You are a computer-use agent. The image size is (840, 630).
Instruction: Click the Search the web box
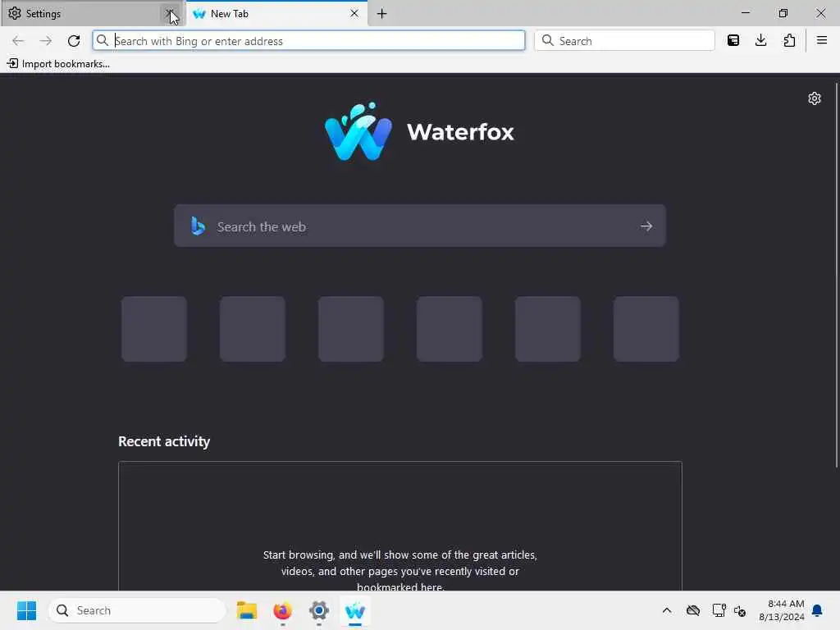pos(420,226)
